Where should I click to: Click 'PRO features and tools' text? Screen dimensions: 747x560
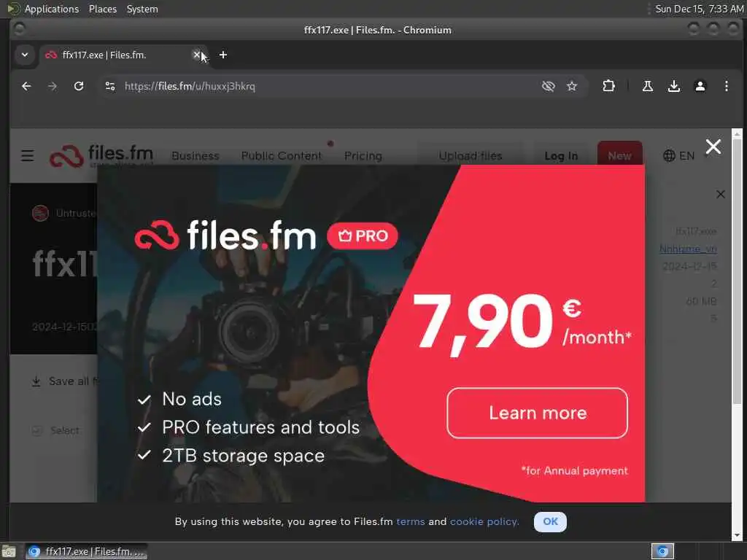click(x=260, y=427)
